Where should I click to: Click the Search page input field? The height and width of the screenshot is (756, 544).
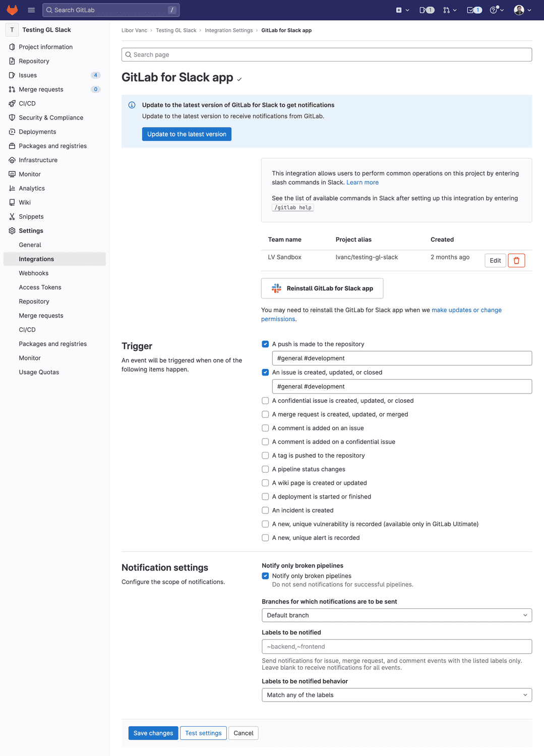[327, 54]
